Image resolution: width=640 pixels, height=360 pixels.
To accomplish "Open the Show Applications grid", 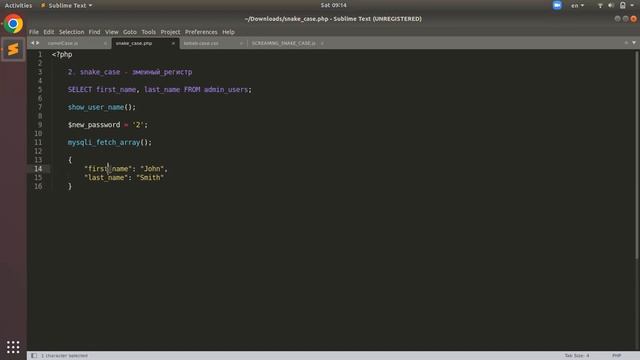I will click(13, 347).
